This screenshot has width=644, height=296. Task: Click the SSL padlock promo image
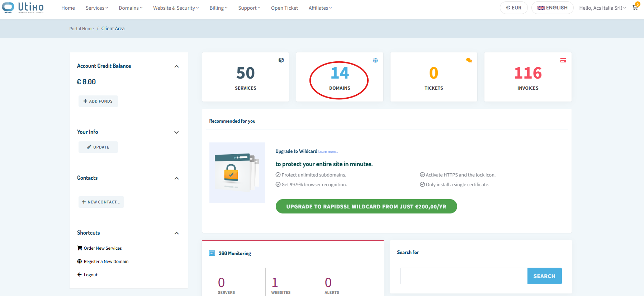pos(237,173)
